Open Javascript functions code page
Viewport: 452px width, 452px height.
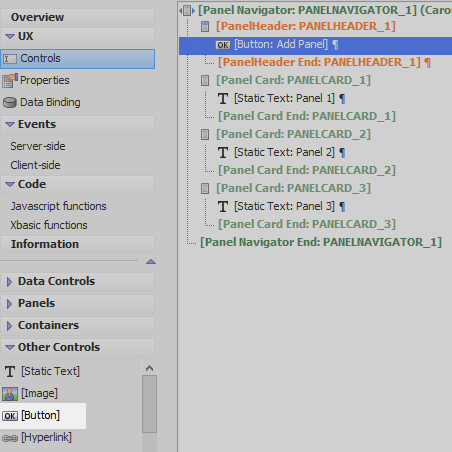(x=58, y=206)
